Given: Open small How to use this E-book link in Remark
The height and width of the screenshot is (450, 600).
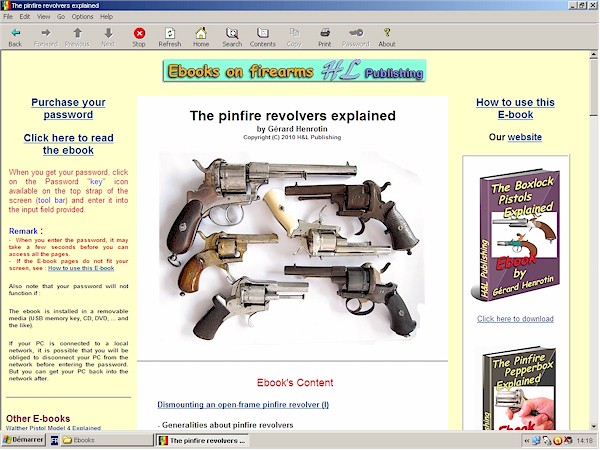Looking at the screenshot, I should 81,268.
